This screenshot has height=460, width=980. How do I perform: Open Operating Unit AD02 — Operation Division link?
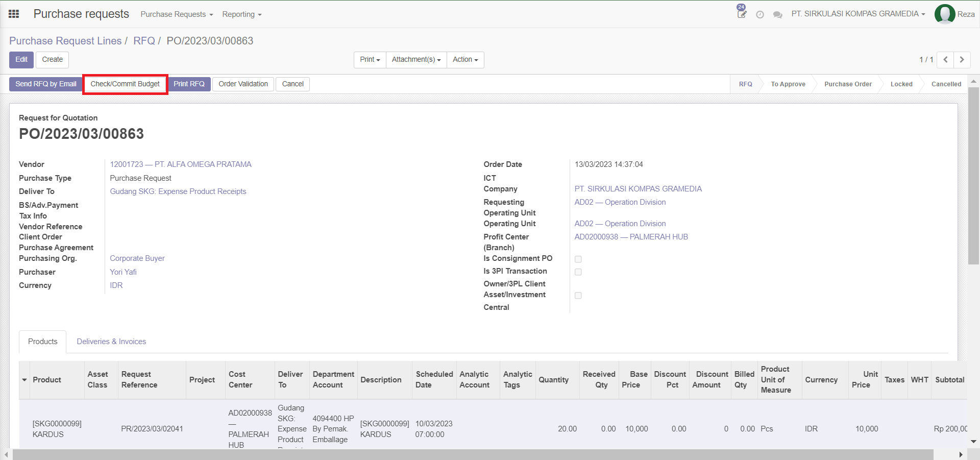tap(620, 224)
